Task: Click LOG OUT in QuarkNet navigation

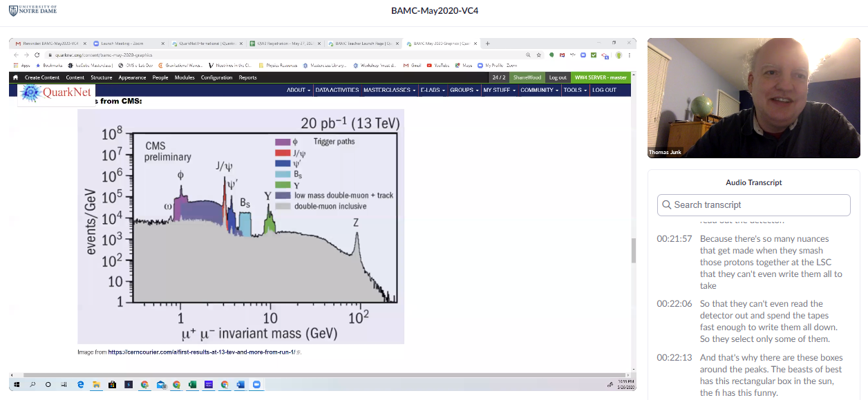Action: point(604,90)
